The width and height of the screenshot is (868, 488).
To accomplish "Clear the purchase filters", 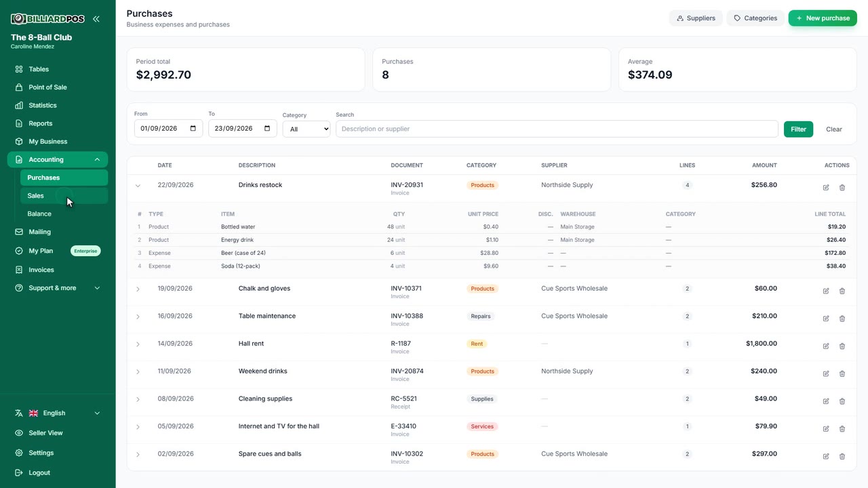I will point(834,129).
